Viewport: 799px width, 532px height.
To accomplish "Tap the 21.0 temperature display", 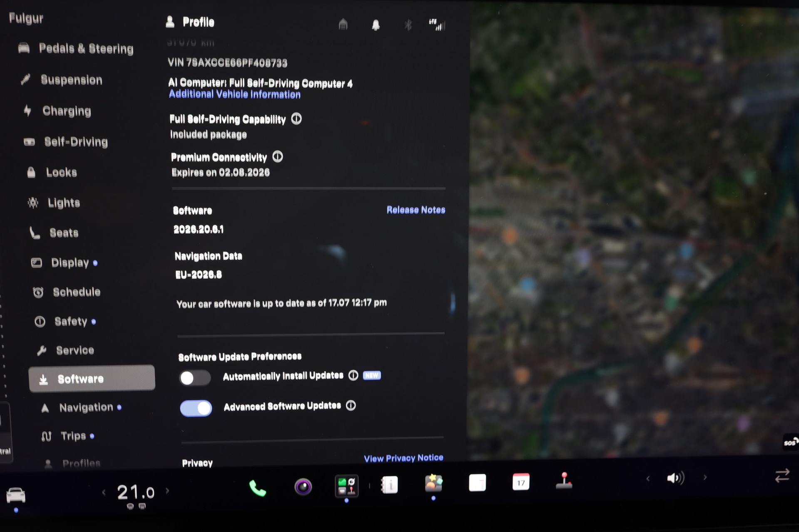I will [x=136, y=492].
